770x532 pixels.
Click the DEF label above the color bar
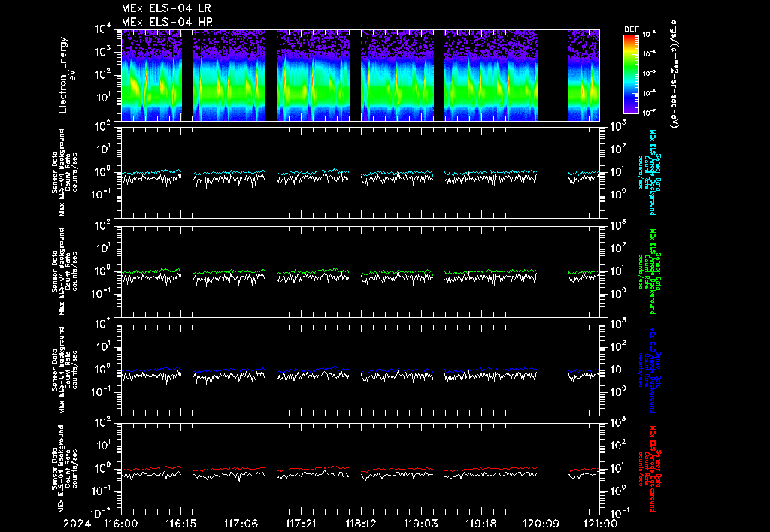[x=631, y=29]
